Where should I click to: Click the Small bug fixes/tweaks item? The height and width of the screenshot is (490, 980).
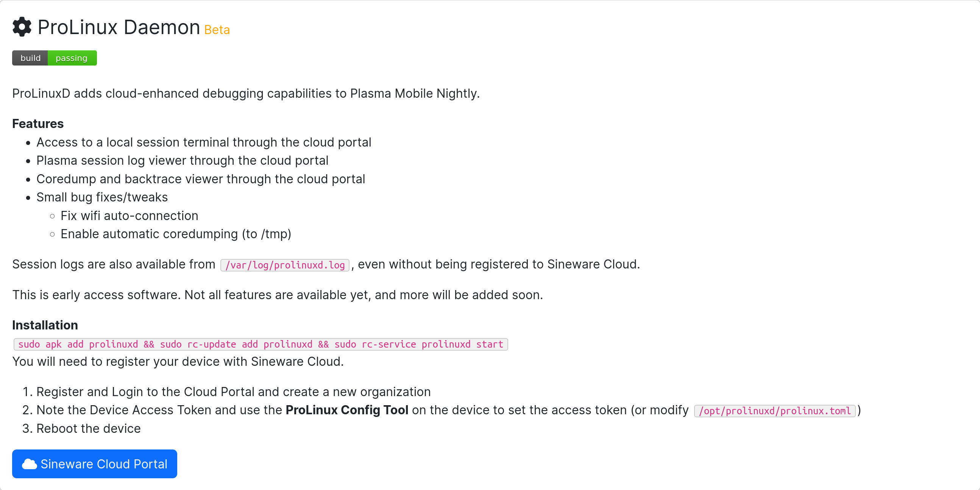click(x=102, y=197)
